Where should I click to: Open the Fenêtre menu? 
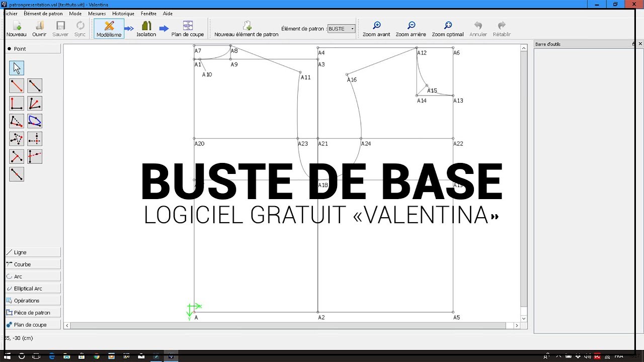(148, 14)
